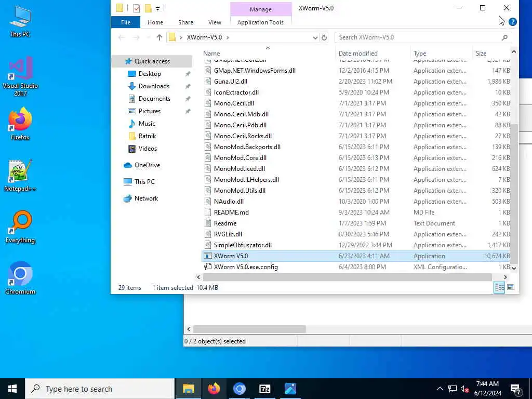Sort by the Date modified column header
This screenshot has height=399, width=532.
point(357,54)
